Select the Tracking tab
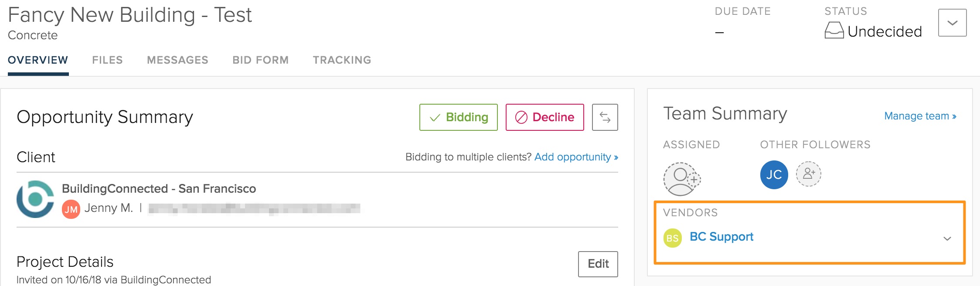The height and width of the screenshot is (286, 980). tap(342, 60)
